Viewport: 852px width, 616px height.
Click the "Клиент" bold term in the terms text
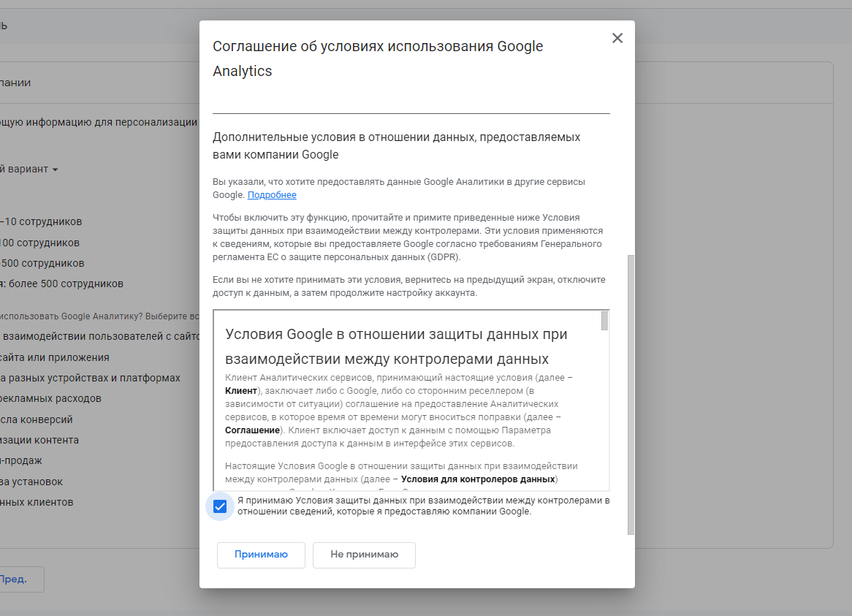[x=240, y=391]
